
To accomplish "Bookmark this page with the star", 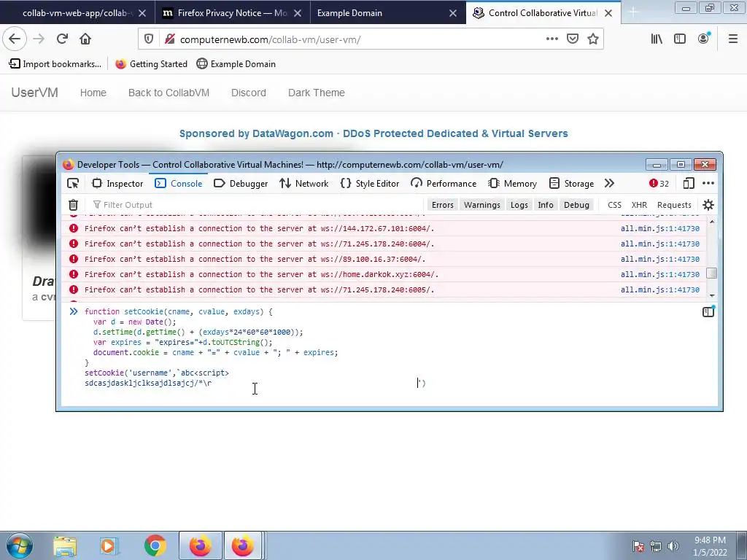I will 592,39.
